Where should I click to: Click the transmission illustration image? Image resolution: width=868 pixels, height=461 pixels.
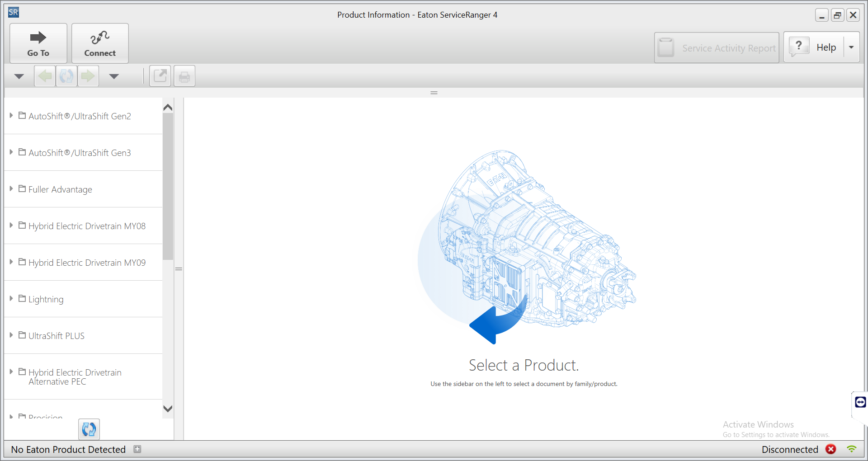coord(527,246)
